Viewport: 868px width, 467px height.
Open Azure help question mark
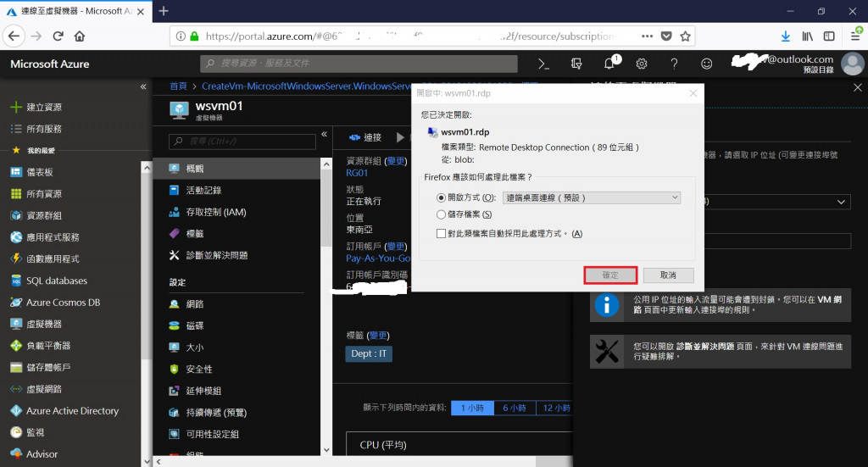pyautogui.click(x=674, y=64)
